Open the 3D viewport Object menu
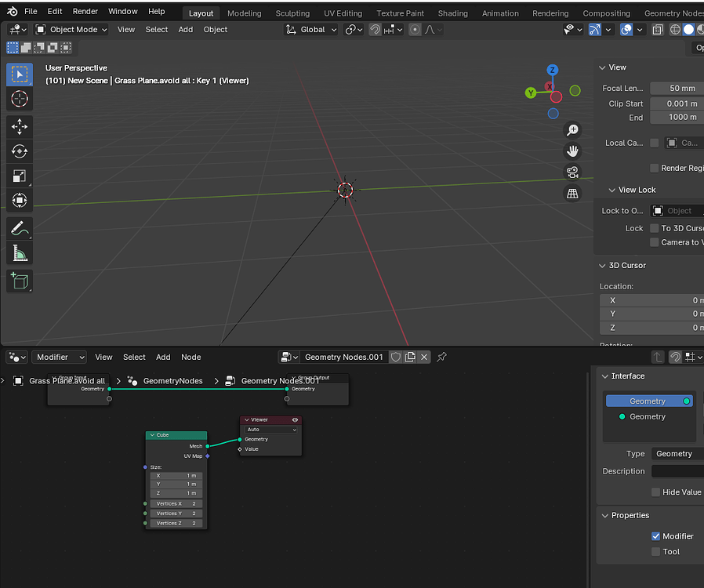The image size is (704, 588). [216, 30]
